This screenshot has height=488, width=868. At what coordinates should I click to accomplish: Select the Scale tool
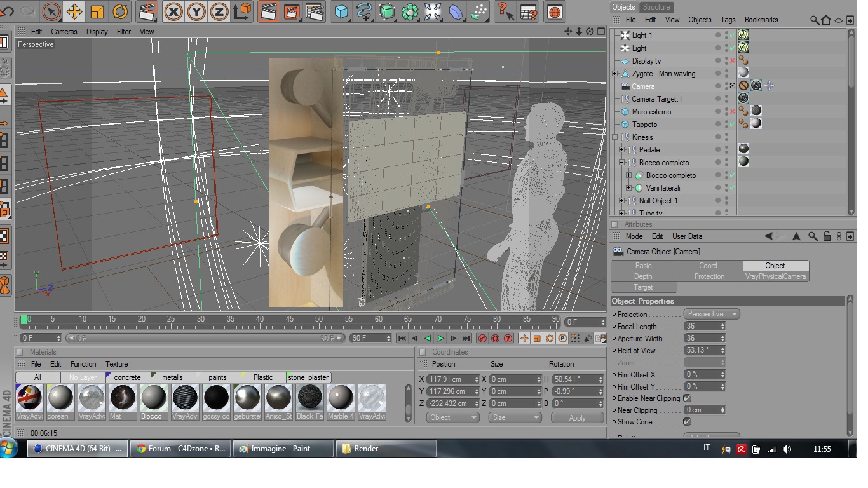(97, 11)
